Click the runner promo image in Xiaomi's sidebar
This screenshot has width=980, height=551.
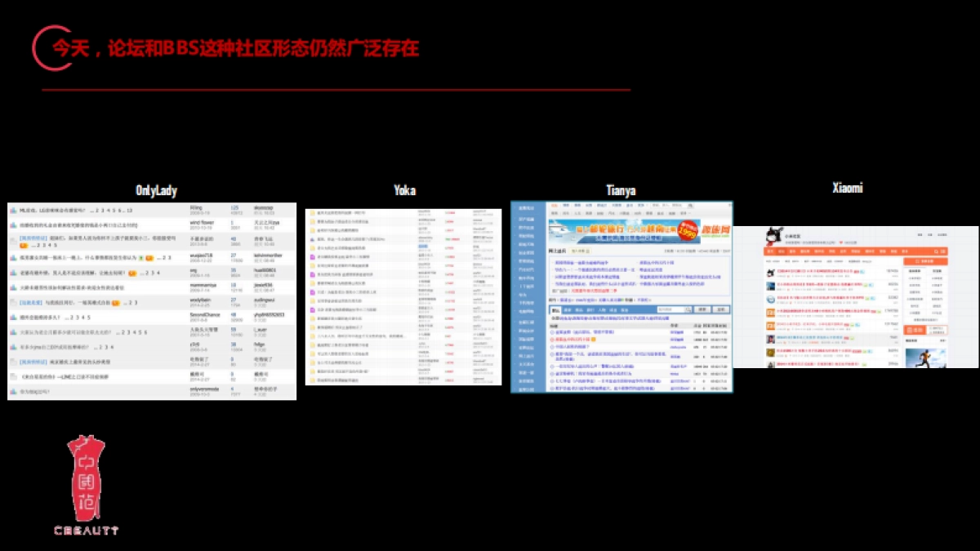coord(925,357)
